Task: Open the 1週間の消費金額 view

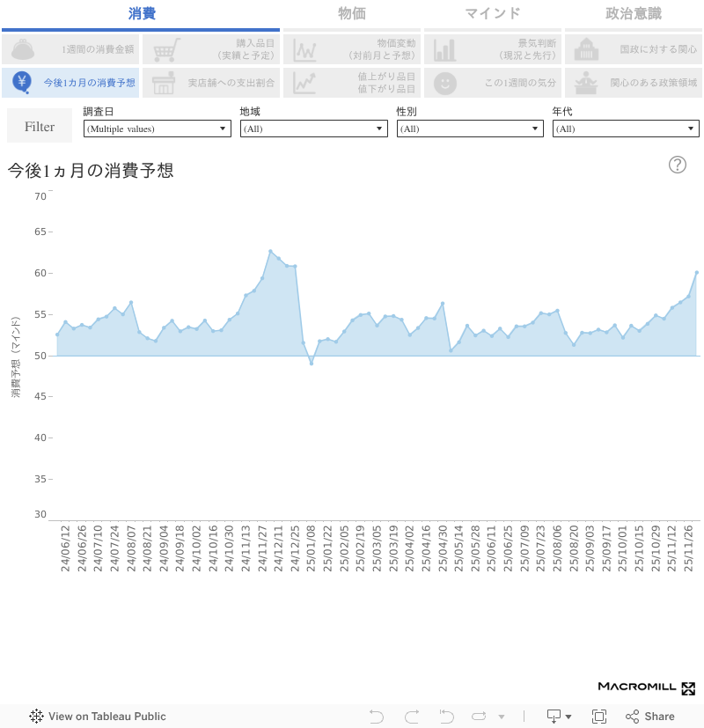Action: (x=70, y=49)
